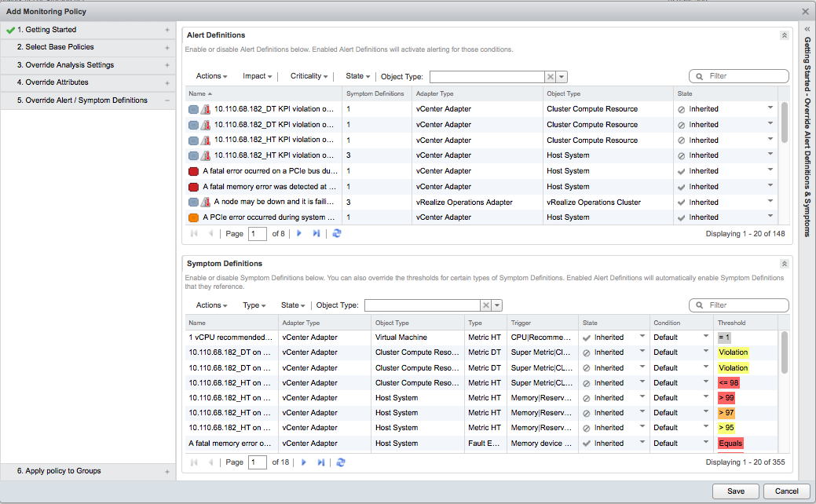Screen dimensions: 816x504
Task: Jump to last page of Symptom Definitions
Action: pyautogui.click(x=320, y=463)
